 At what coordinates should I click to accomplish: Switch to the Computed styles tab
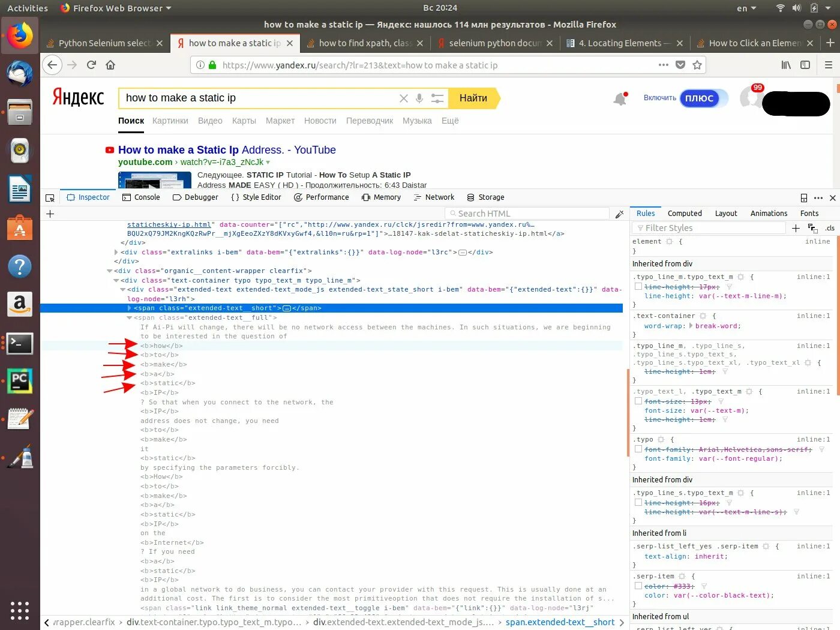[x=685, y=214]
